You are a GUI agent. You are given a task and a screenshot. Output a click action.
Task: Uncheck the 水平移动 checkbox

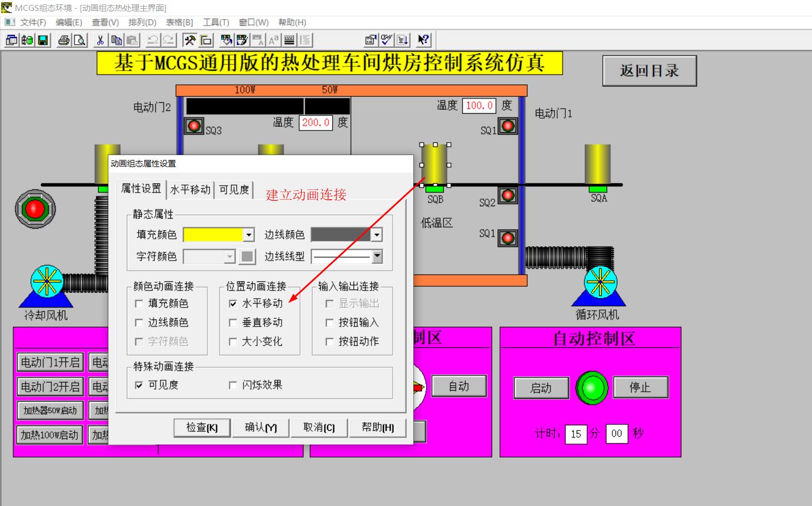pos(233,304)
